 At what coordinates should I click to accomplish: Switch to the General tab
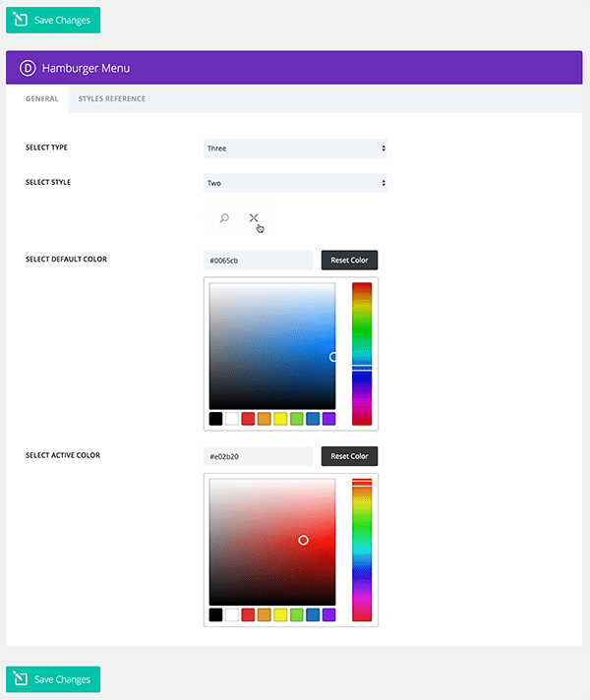[42, 98]
